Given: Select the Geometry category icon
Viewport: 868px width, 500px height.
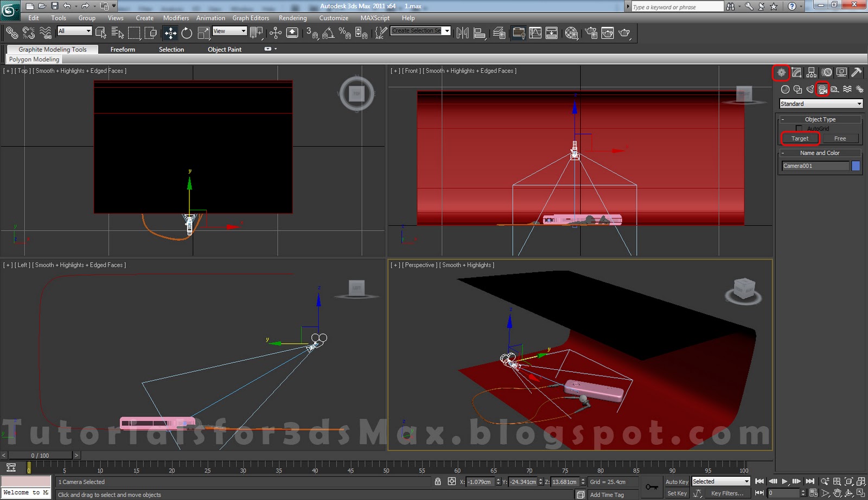Looking at the screenshot, I should [x=785, y=89].
